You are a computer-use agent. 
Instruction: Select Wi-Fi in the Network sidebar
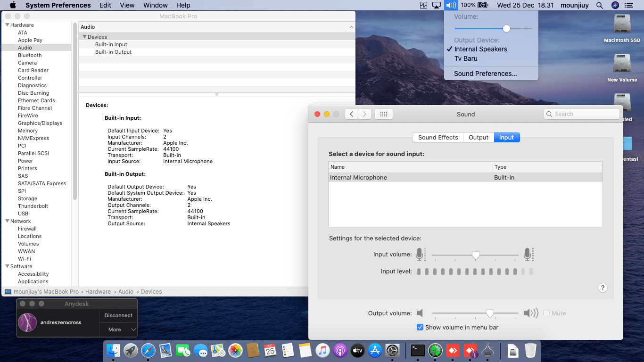click(x=25, y=259)
